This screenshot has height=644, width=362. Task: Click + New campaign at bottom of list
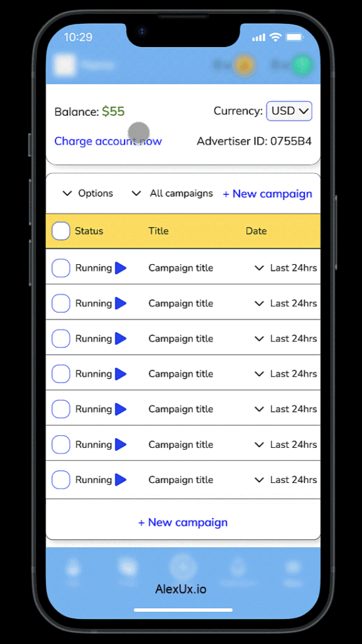tap(183, 523)
